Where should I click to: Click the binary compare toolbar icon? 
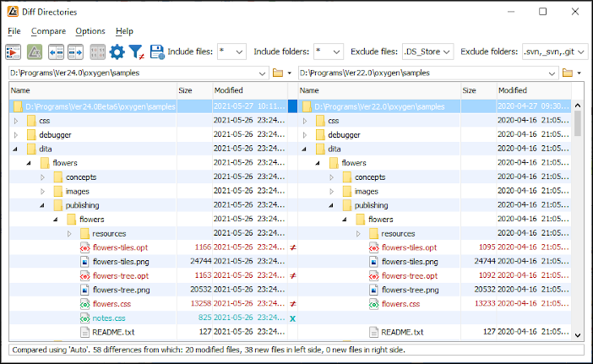[97, 52]
